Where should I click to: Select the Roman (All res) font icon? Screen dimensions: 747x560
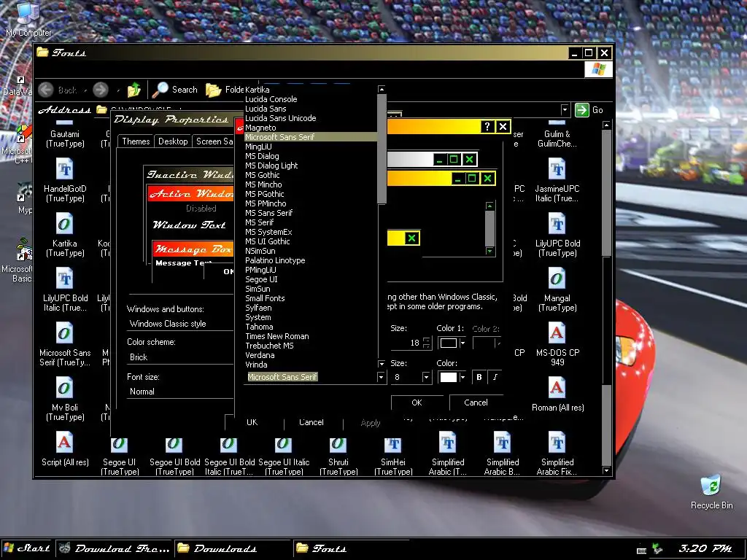(x=557, y=395)
